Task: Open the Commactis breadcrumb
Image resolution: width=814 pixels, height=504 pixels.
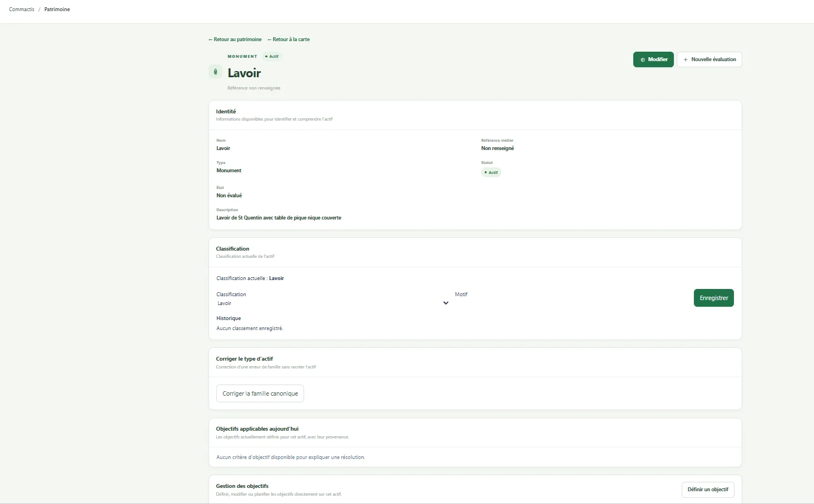Action: click(x=22, y=9)
